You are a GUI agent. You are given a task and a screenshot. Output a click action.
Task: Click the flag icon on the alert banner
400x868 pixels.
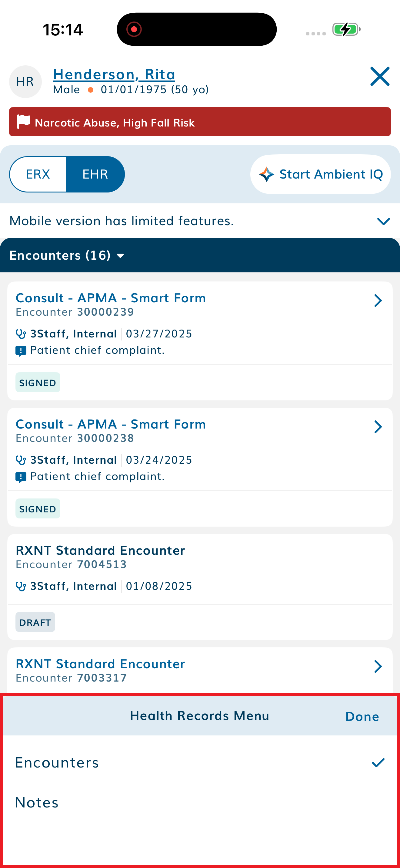23,122
